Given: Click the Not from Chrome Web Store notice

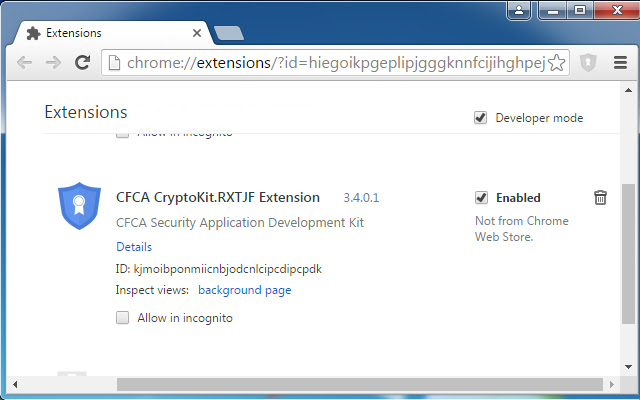Looking at the screenshot, I should click(x=522, y=229).
